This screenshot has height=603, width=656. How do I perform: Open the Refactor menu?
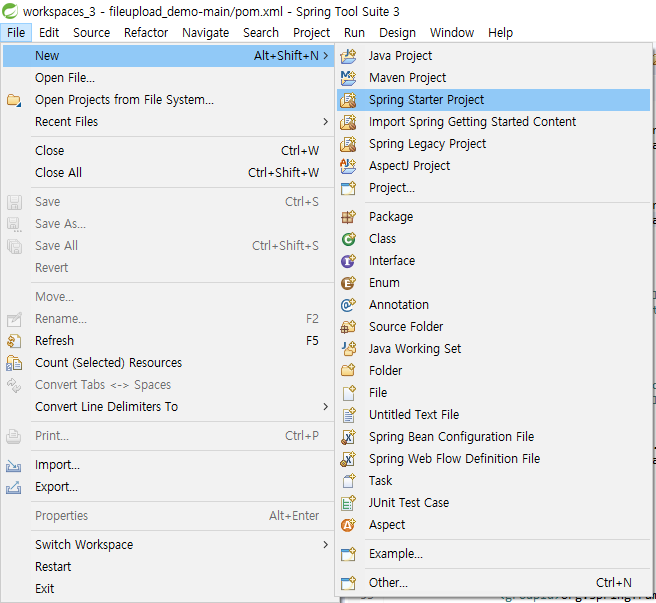(x=146, y=33)
